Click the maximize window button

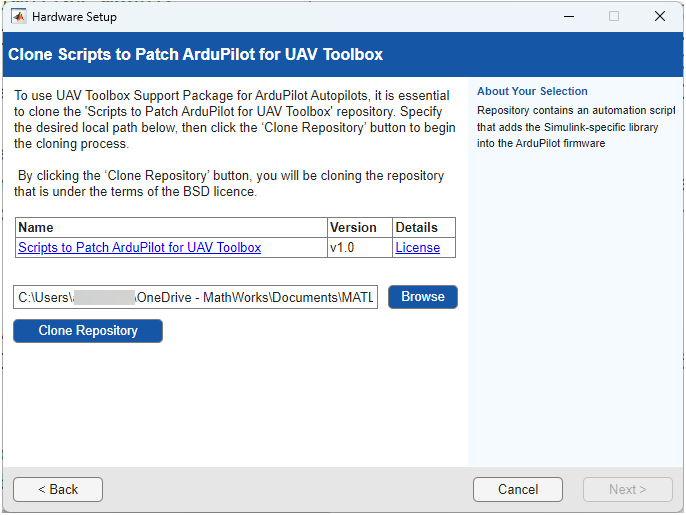[x=614, y=17]
